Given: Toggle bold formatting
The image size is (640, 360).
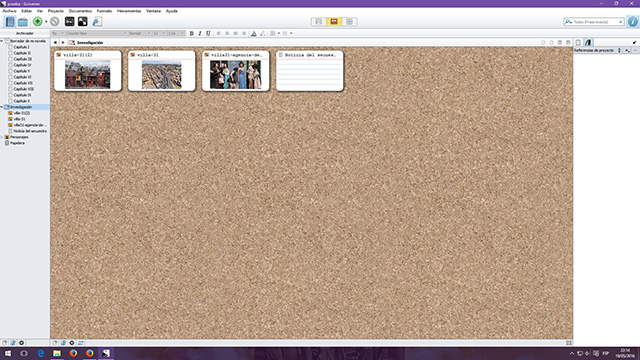Looking at the screenshot, I should [191, 33].
